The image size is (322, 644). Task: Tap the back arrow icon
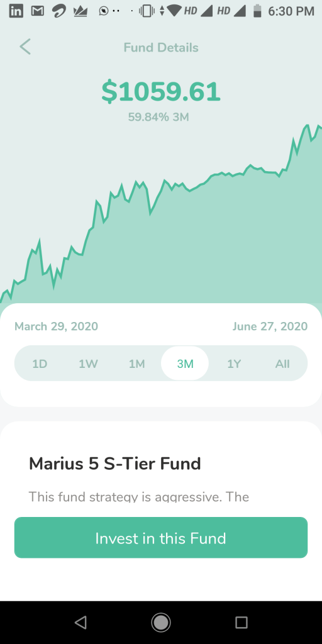coord(25,47)
